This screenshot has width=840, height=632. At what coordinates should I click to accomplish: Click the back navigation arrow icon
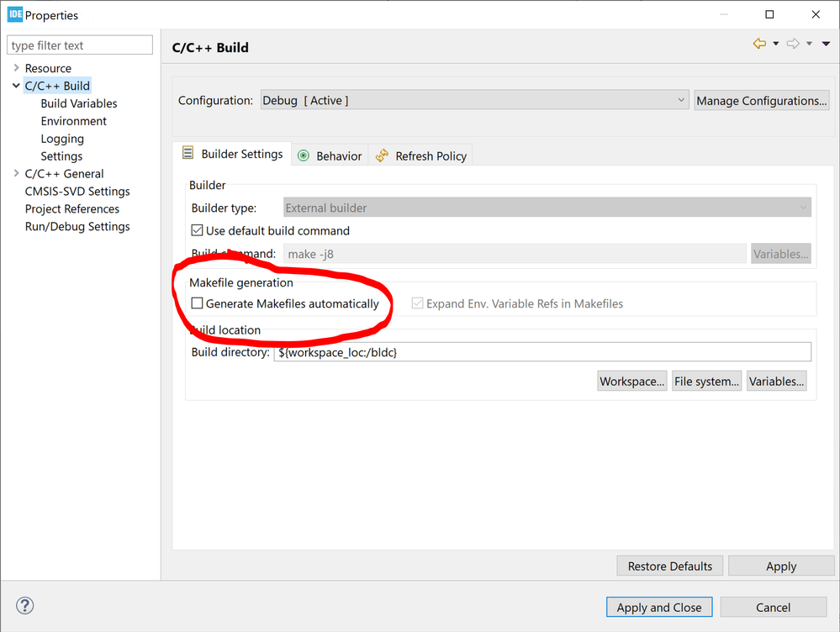coord(759,44)
